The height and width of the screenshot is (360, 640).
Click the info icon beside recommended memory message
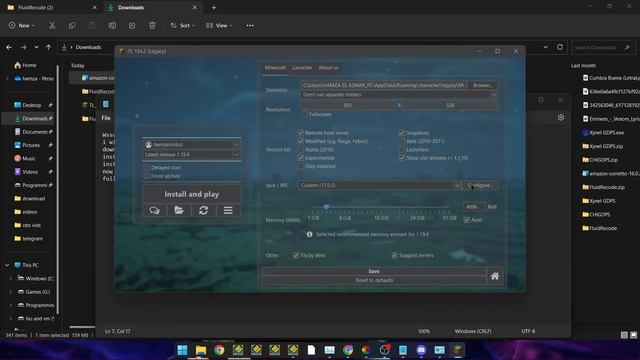[x=309, y=234]
